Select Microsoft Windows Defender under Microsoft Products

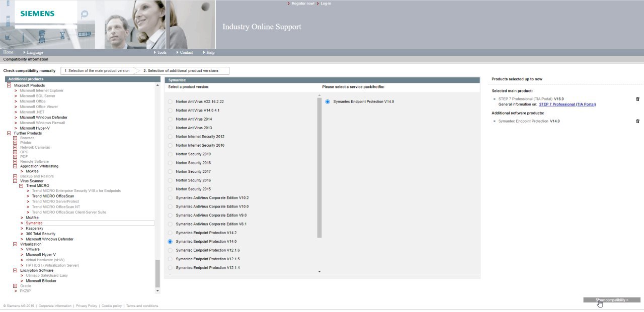43,117
